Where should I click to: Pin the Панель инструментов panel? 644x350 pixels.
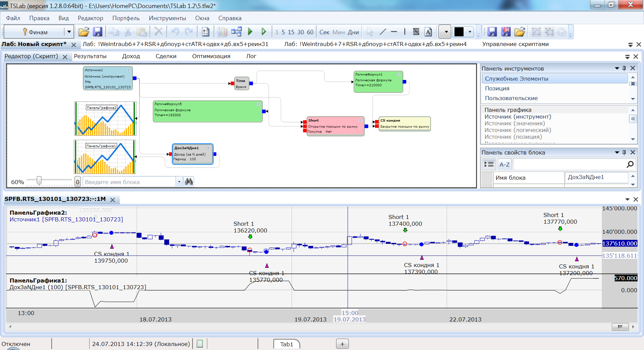[x=624, y=68]
